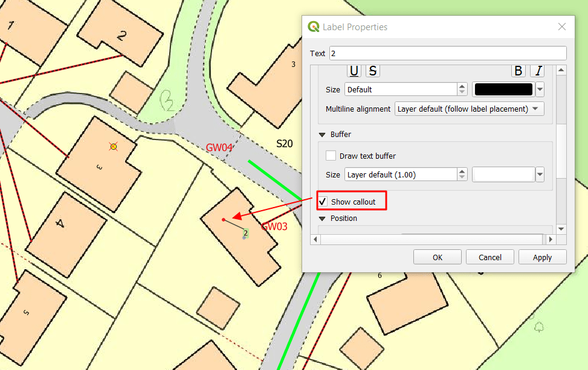Expand the Position section
Screen dimensions: 588x370
(322, 218)
